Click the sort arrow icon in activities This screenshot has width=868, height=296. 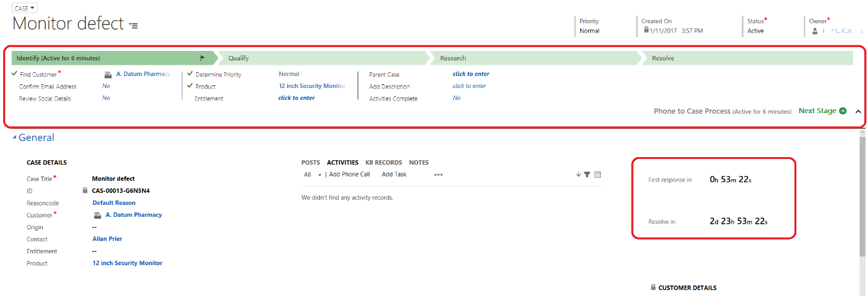[x=578, y=175]
